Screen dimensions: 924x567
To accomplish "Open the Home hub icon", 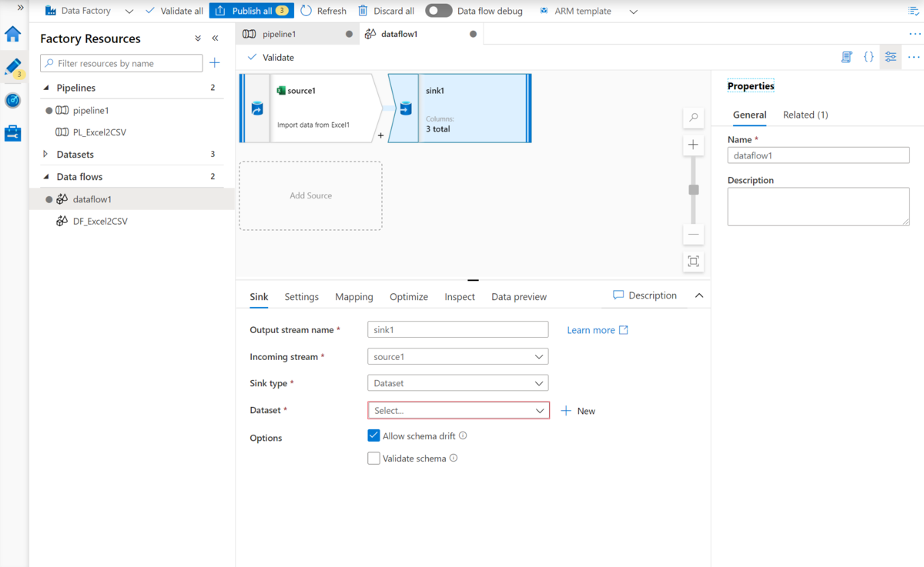I will (13, 34).
